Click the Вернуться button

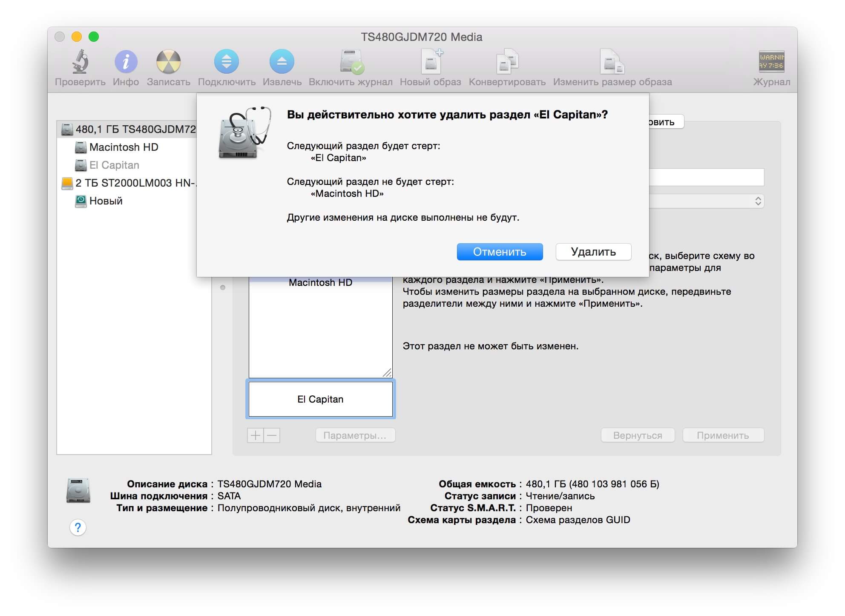tap(638, 435)
